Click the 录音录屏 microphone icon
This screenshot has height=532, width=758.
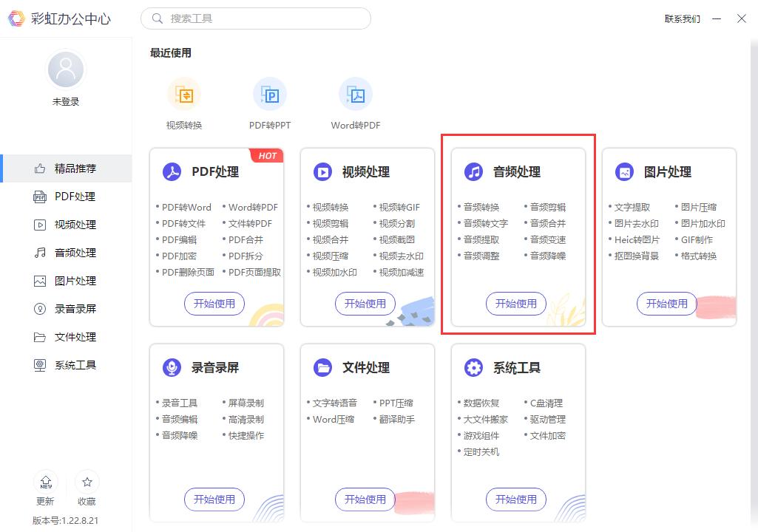pyautogui.click(x=172, y=366)
